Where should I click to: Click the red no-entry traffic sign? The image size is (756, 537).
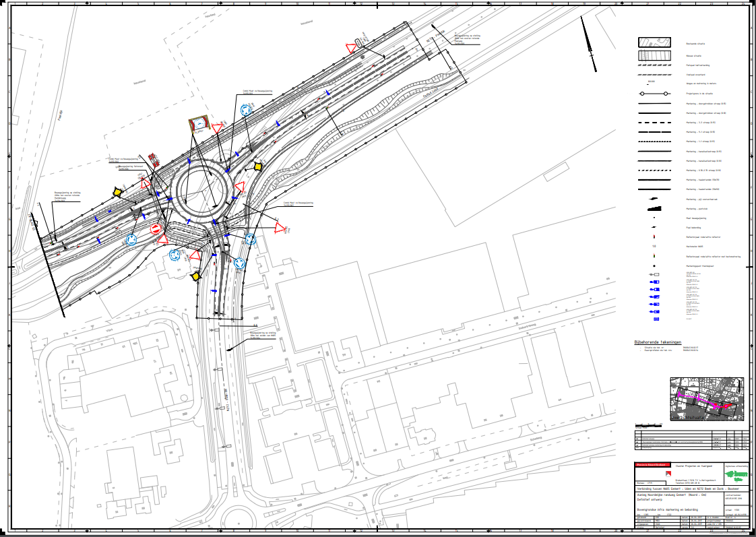[x=156, y=230]
